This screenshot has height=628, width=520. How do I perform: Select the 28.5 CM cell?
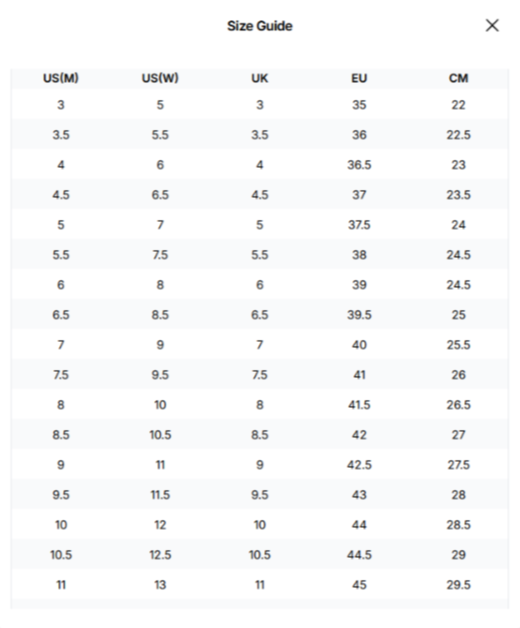(458, 525)
